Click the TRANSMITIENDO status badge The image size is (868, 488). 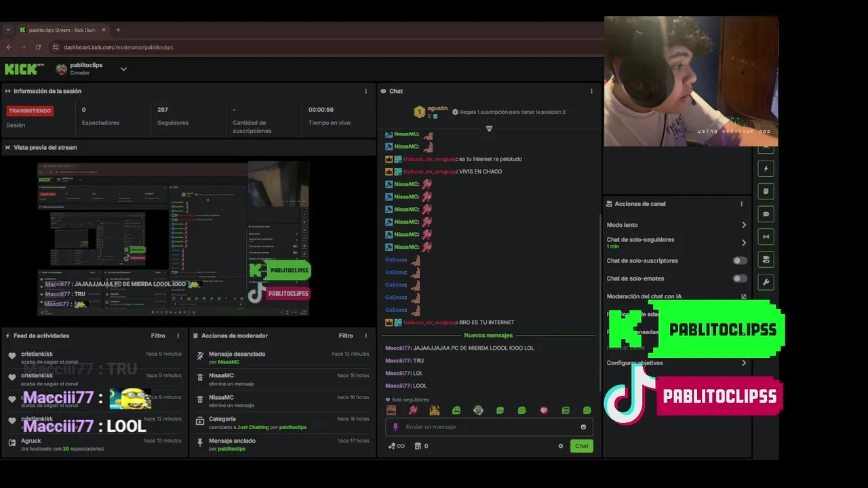pos(30,110)
